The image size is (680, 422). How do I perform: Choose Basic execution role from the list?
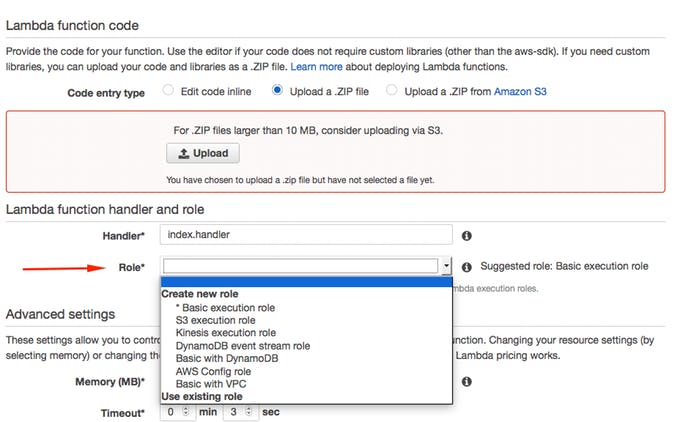tap(225, 308)
